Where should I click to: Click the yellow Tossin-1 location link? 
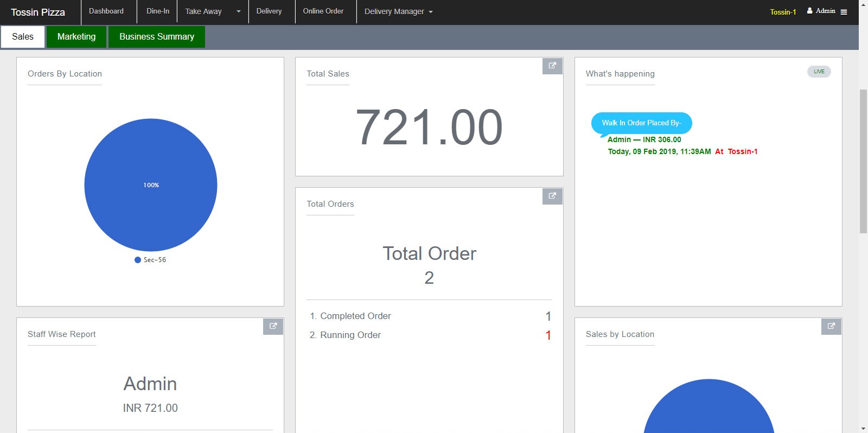pos(783,12)
